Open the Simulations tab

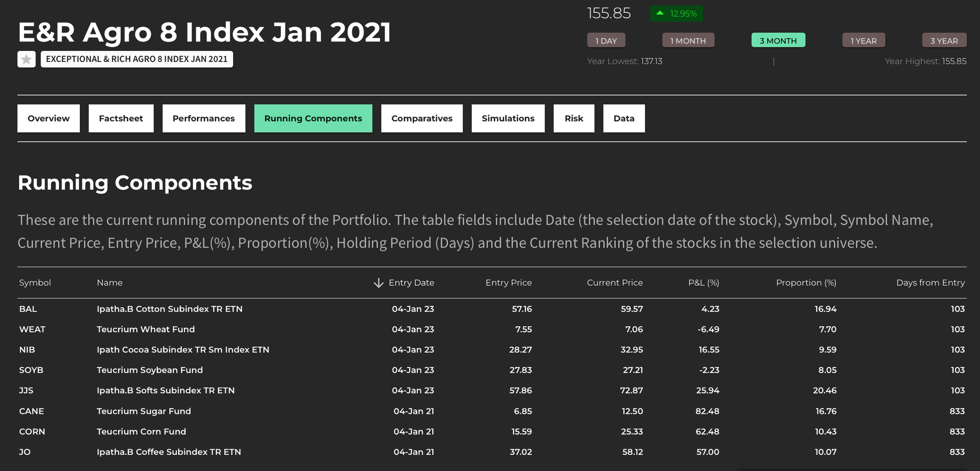point(508,119)
